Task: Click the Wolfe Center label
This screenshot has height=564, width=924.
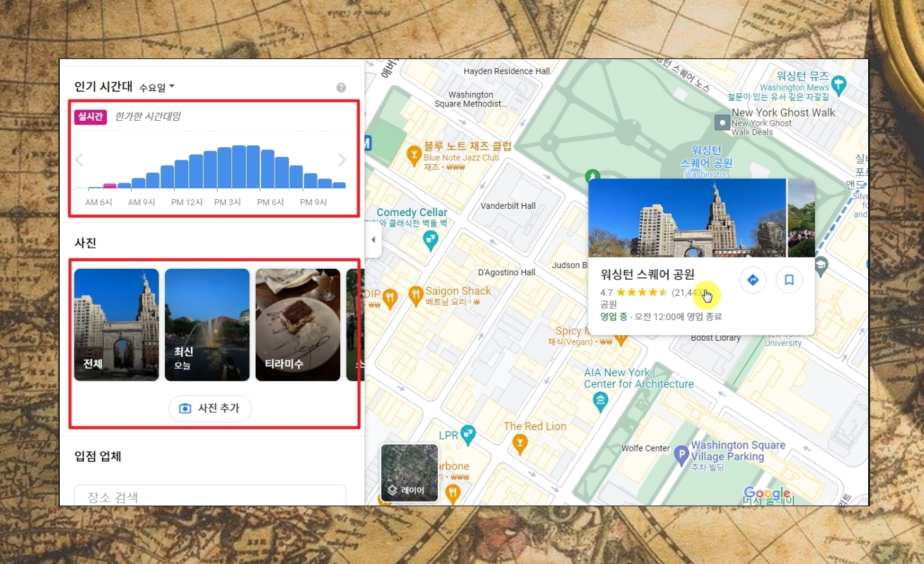Action: click(x=645, y=448)
